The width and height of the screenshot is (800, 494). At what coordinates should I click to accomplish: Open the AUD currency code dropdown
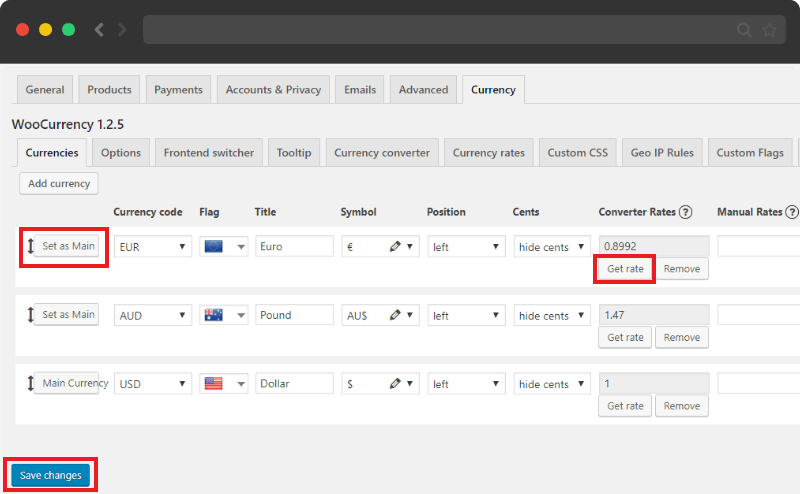153,315
